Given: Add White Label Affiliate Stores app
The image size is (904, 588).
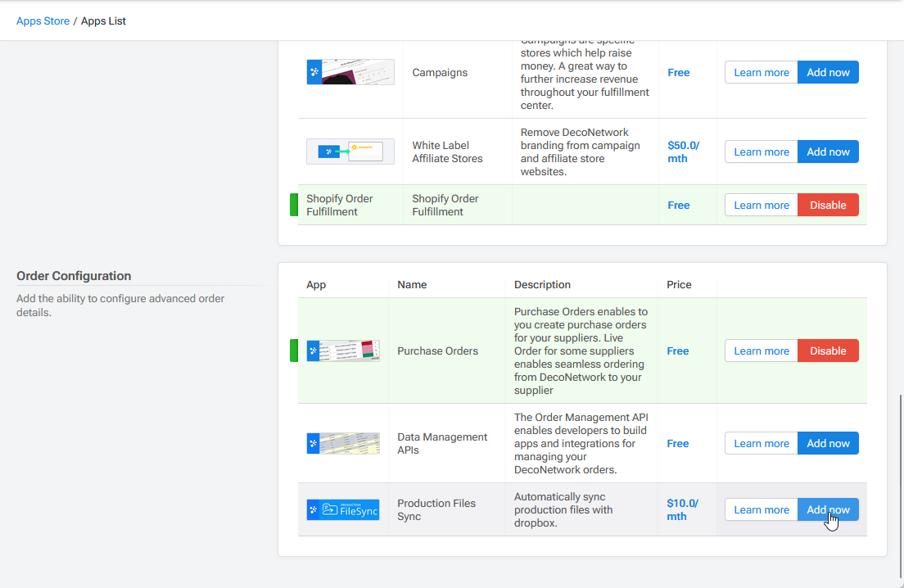Looking at the screenshot, I should click(x=828, y=152).
